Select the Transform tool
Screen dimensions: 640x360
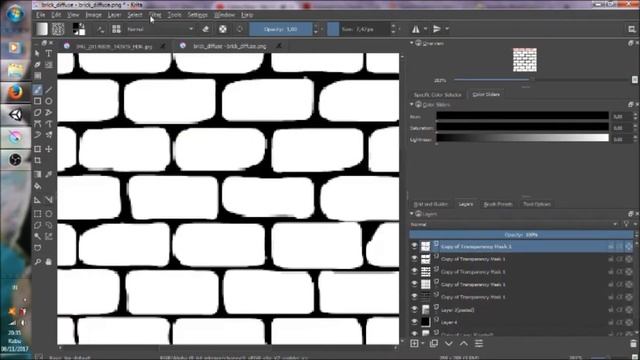point(38,149)
